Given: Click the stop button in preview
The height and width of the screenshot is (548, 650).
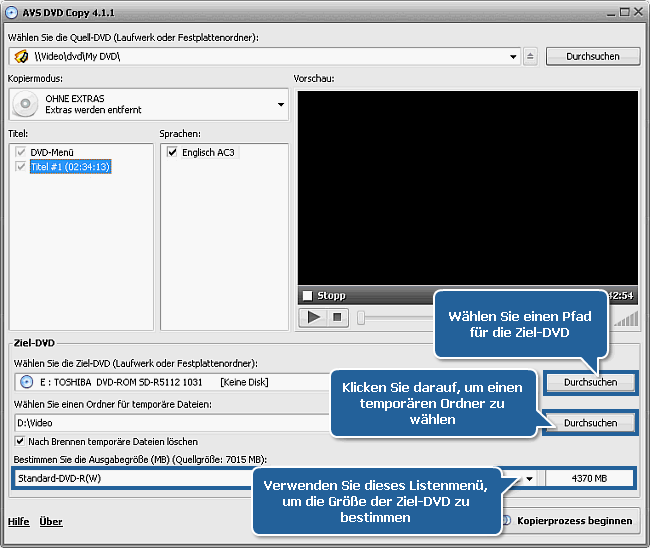Looking at the screenshot, I should tap(337, 318).
